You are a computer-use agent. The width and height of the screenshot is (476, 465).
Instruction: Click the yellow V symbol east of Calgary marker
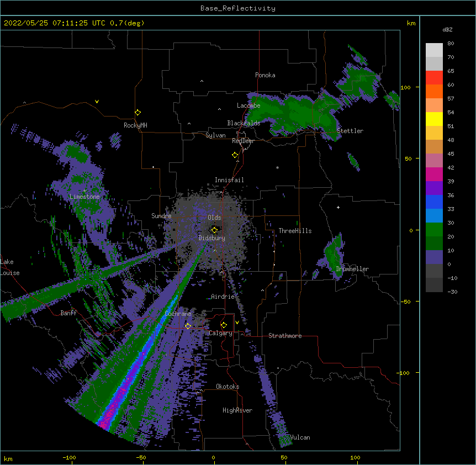point(237,323)
